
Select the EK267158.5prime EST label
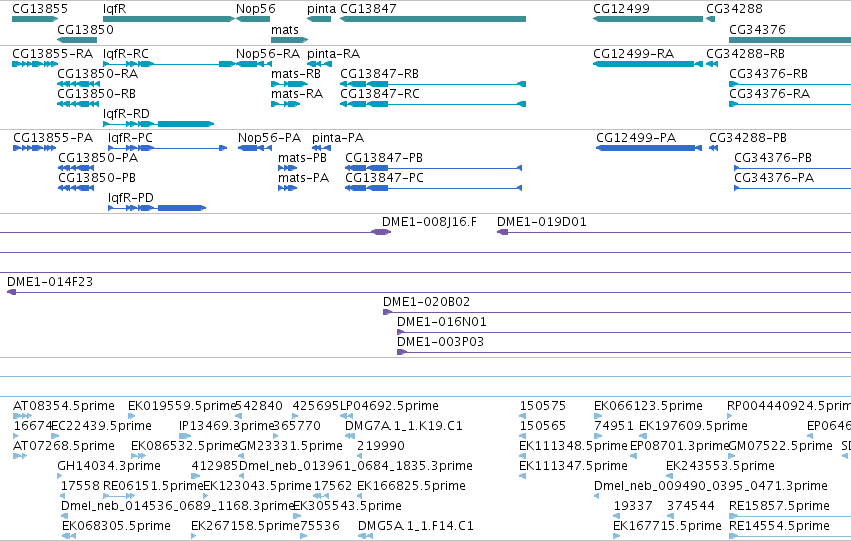[245, 526]
